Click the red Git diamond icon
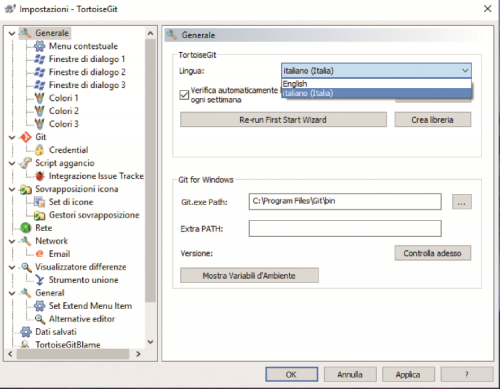 click(x=26, y=137)
